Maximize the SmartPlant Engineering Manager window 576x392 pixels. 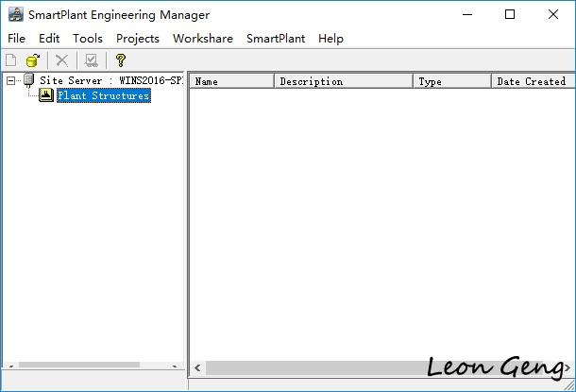510,14
